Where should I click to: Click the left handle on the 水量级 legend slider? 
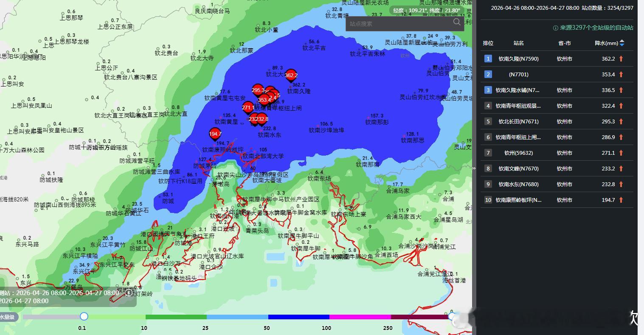pos(84,316)
